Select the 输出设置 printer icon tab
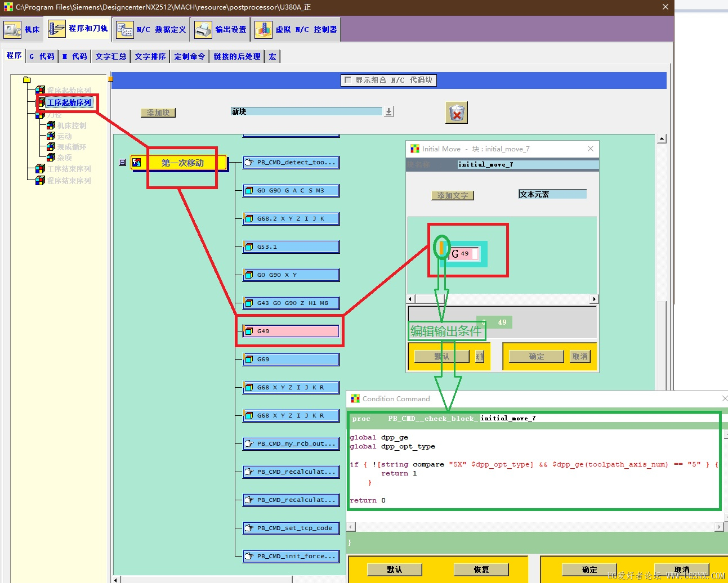Viewport: 728px width, 583px height. coord(221,29)
